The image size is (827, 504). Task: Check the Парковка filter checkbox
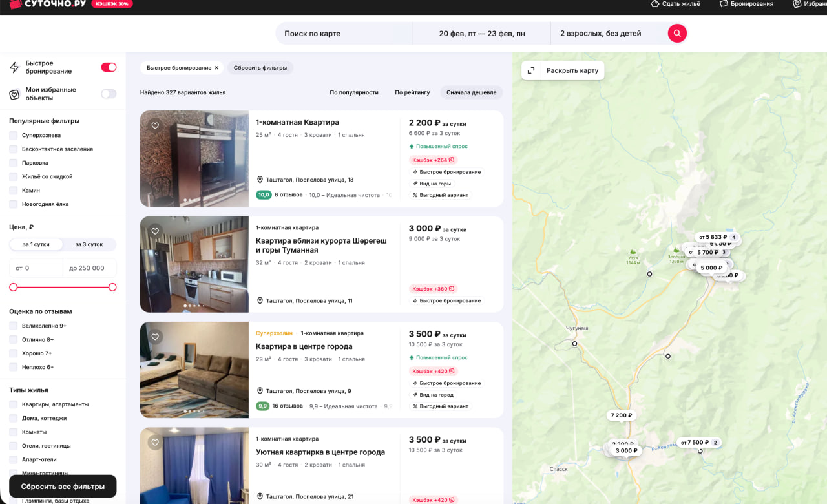click(14, 163)
